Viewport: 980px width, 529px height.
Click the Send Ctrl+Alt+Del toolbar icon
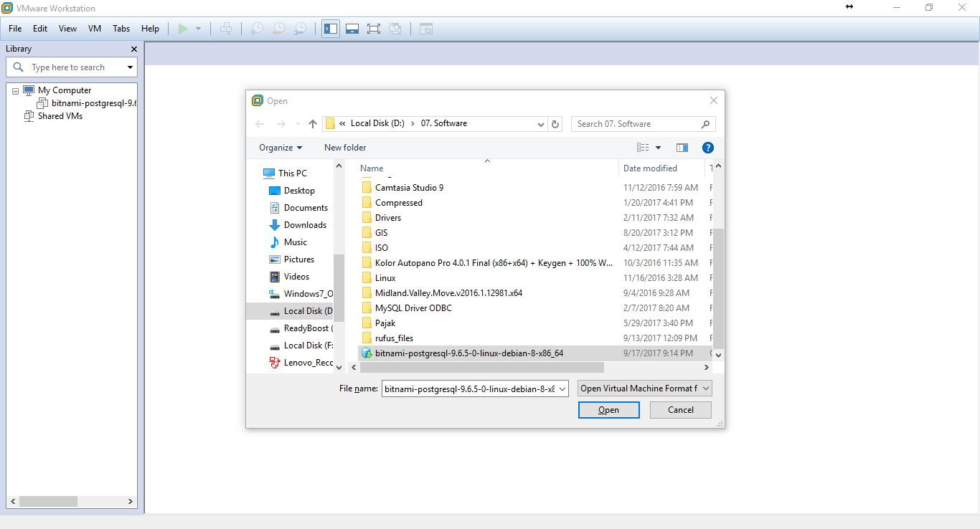pos(226,29)
